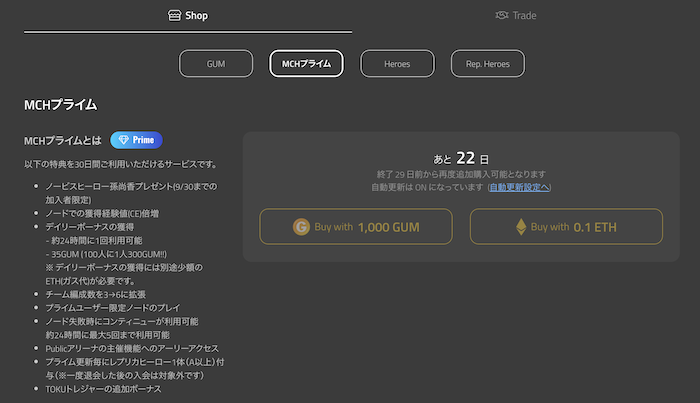Click the blue Prime badge
This screenshot has height=403, width=700.
click(x=136, y=140)
